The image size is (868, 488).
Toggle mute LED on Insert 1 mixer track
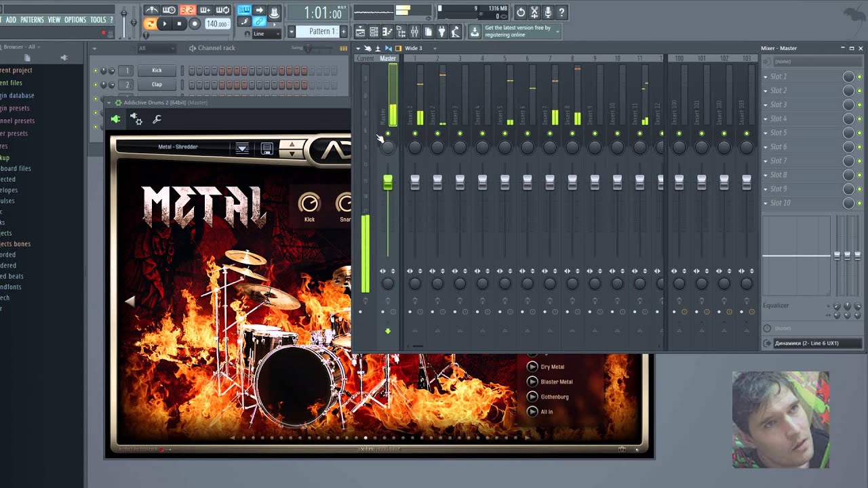(x=415, y=134)
